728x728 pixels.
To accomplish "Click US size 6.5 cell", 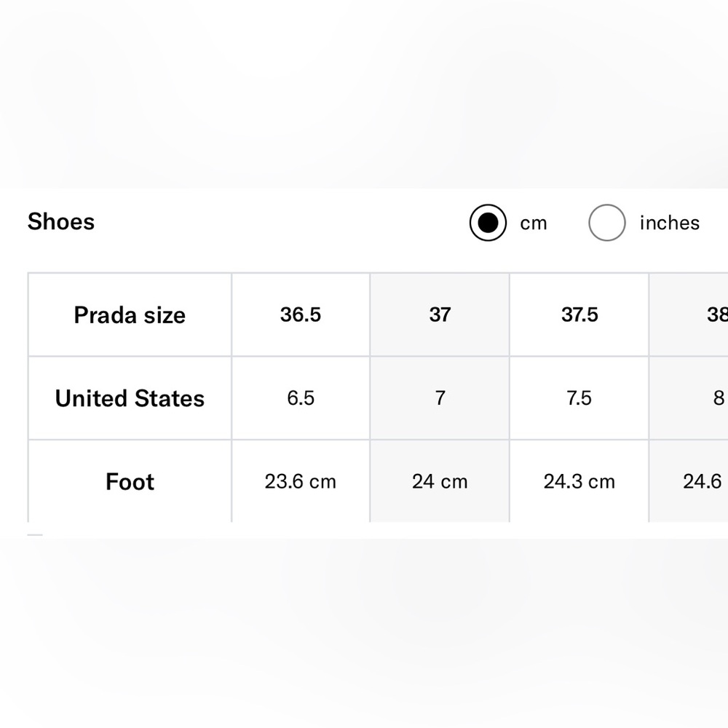I will [301, 398].
